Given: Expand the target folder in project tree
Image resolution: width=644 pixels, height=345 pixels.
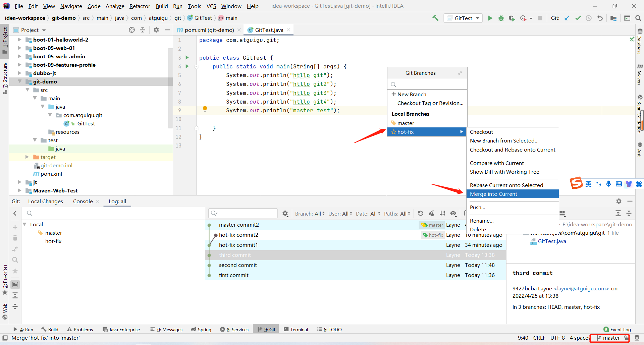Looking at the screenshot, I should point(27,157).
